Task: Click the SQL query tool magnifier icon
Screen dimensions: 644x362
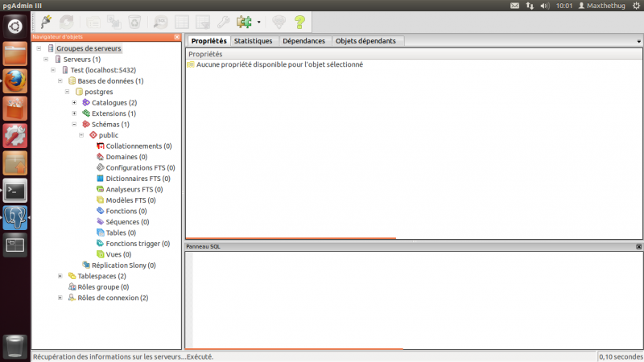Action: [161, 22]
